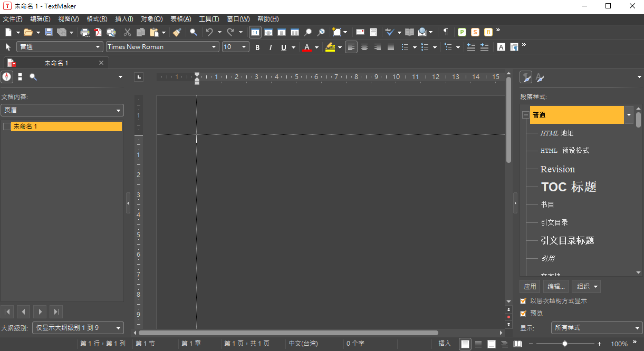
Task: Click the Spell check icon
Action: click(x=389, y=32)
